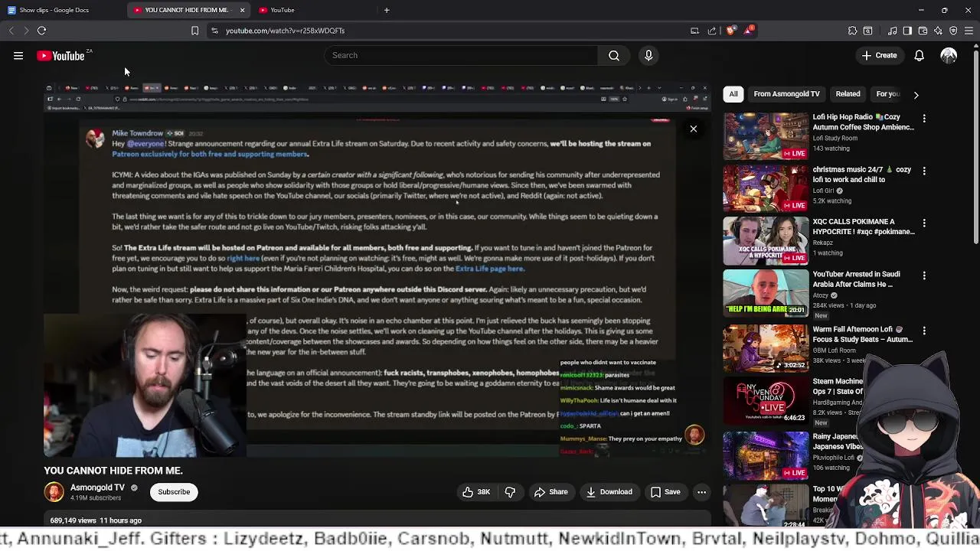The width and height of the screenshot is (980, 551).
Task: Open the Atozy channel name
Action: click(x=822, y=295)
